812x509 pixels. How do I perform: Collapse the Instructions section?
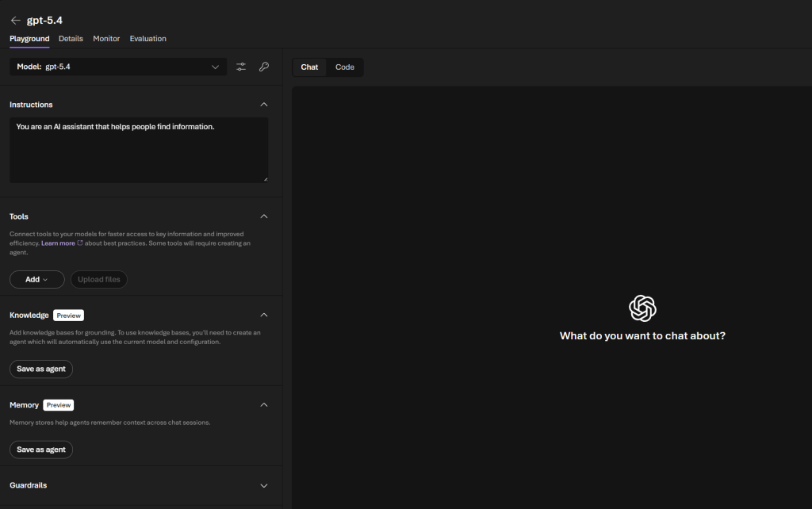[264, 105]
